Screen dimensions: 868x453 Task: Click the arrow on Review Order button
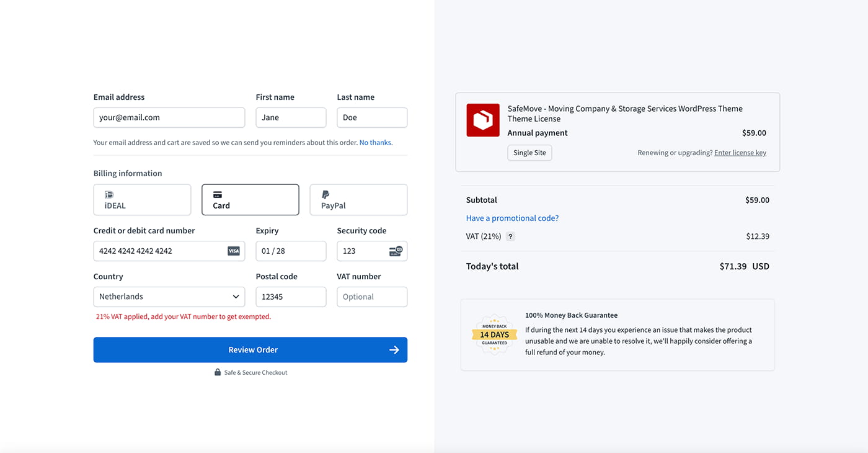pyautogui.click(x=394, y=350)
